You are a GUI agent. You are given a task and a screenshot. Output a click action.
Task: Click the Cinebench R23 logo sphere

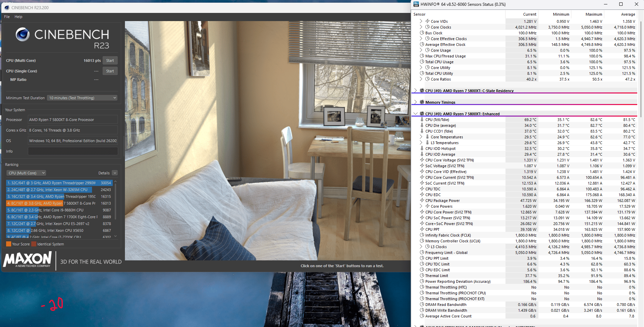(x=23, y=34)
